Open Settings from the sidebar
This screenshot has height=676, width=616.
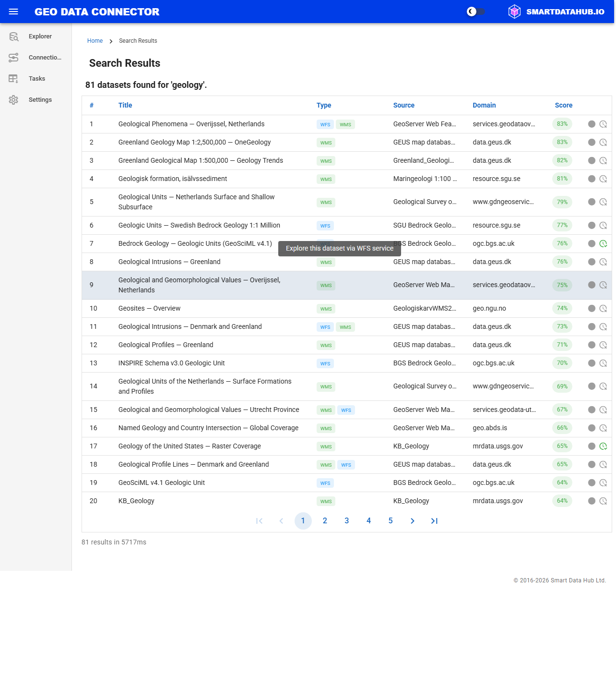pyautogui.click(x=36, y=100)
